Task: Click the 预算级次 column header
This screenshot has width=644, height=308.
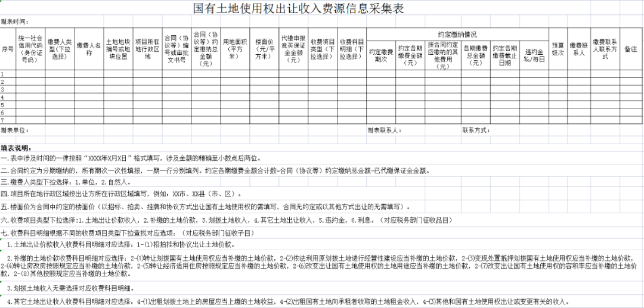Action: 558,49
